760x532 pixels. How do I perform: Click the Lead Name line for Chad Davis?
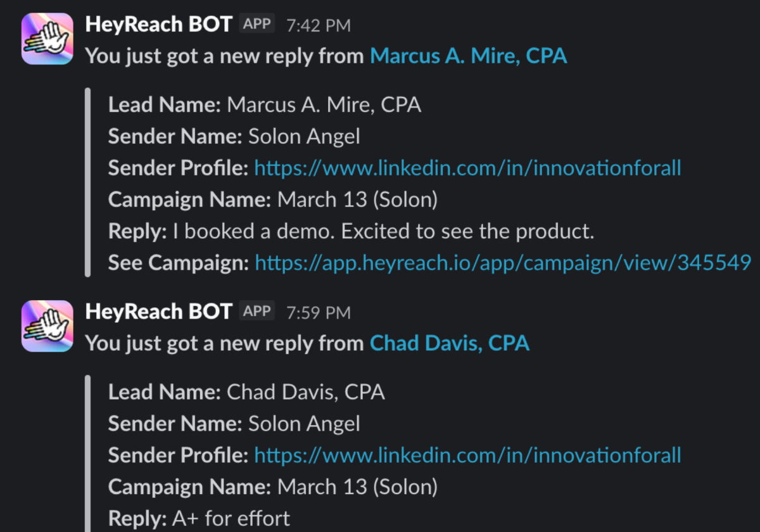tap(246, 392)
